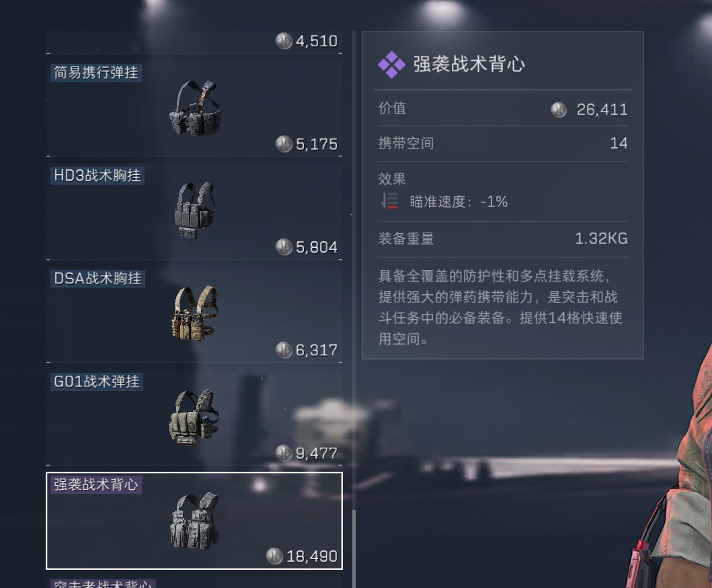Screen dimensions: 712x588
Task: Click the G01战术弹挂 name label
Action: tap(97, 382)
